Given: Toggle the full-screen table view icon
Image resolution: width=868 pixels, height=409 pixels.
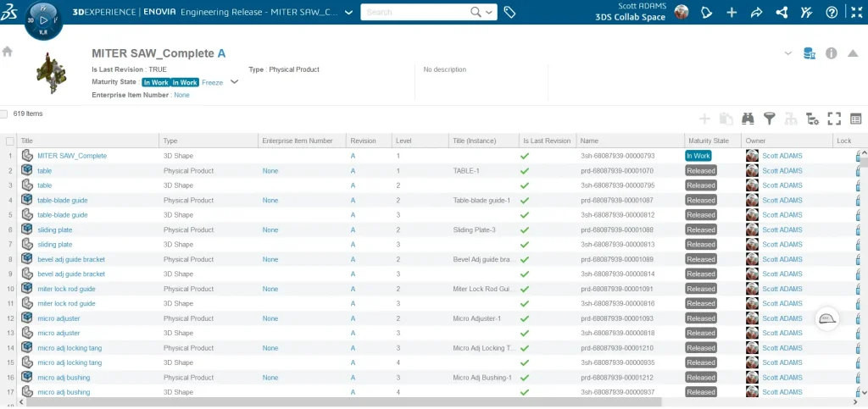Looking at the screenshot, I should (x=833, y=119).
